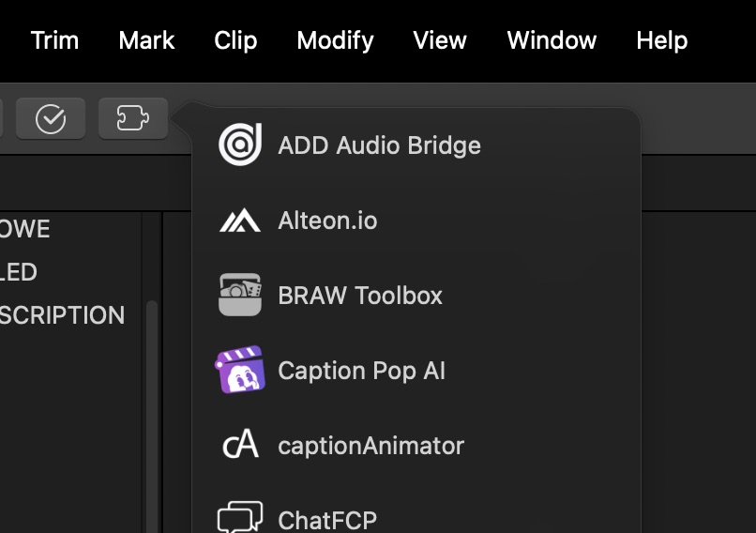Open the Mark menu

[147, 40]
